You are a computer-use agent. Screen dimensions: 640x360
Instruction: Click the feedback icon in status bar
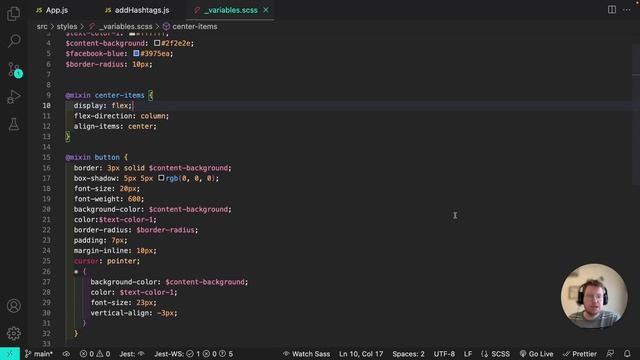tap(610, 353)
